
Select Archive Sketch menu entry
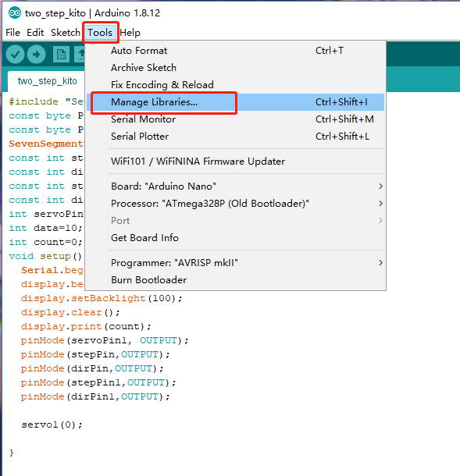236,67
